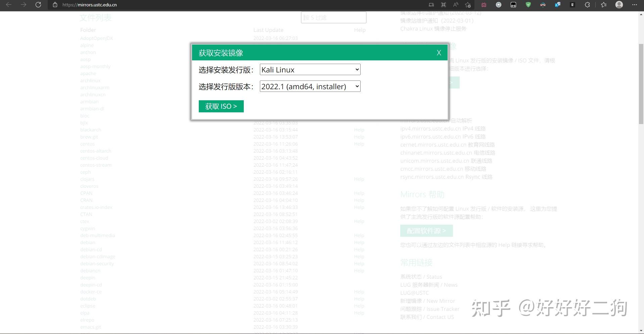Screen dimensions: 644x334
Task: Click the file list filter box
Action: point(333,17)
